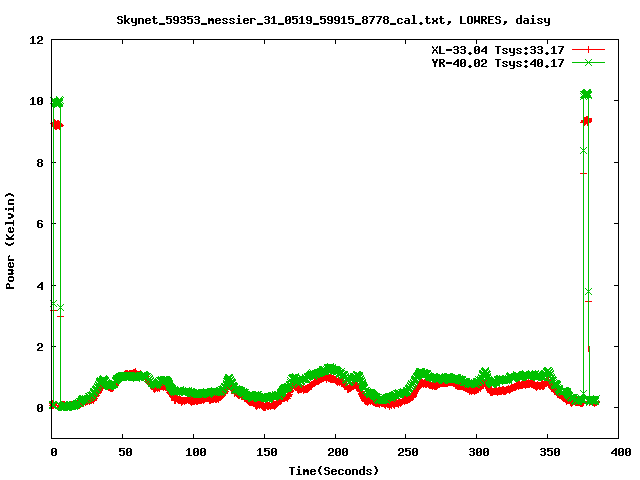The height and width of the screenshot is (480, 640).
Task: Click the y-axis tick label 12
Action: click(x=36, y=40)
